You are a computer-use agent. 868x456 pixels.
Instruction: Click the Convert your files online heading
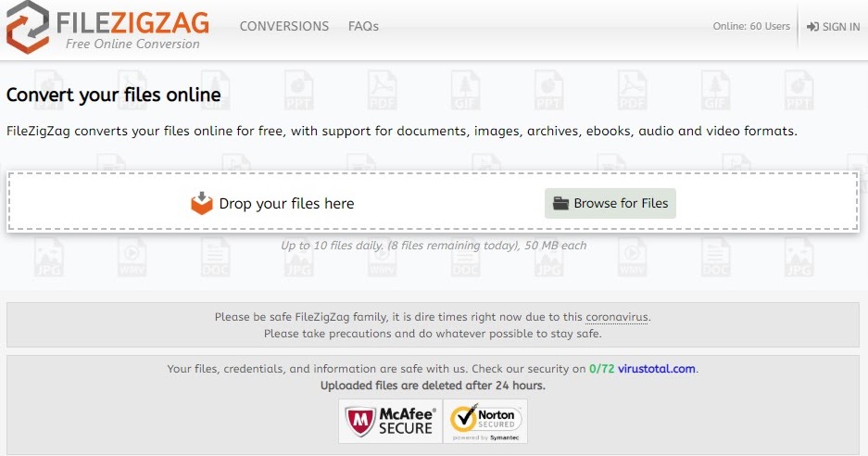114,95
